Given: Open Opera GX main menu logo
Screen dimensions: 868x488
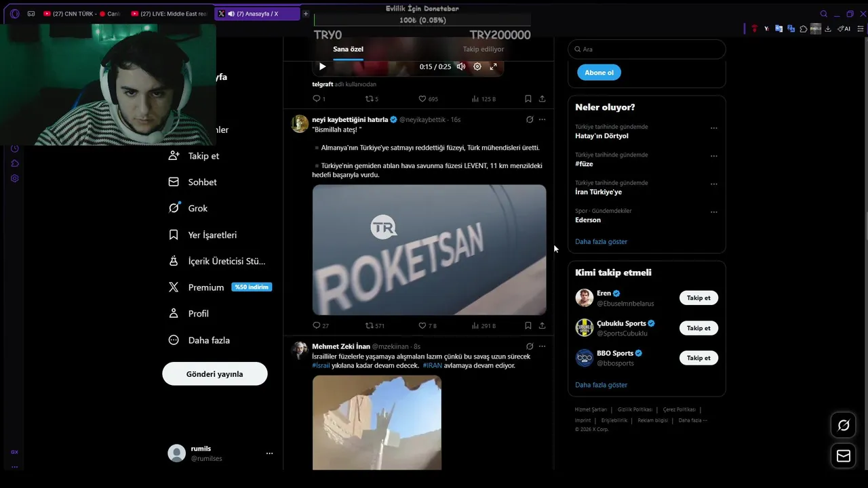Looking at the screenshot, I should tap(15, 14).
